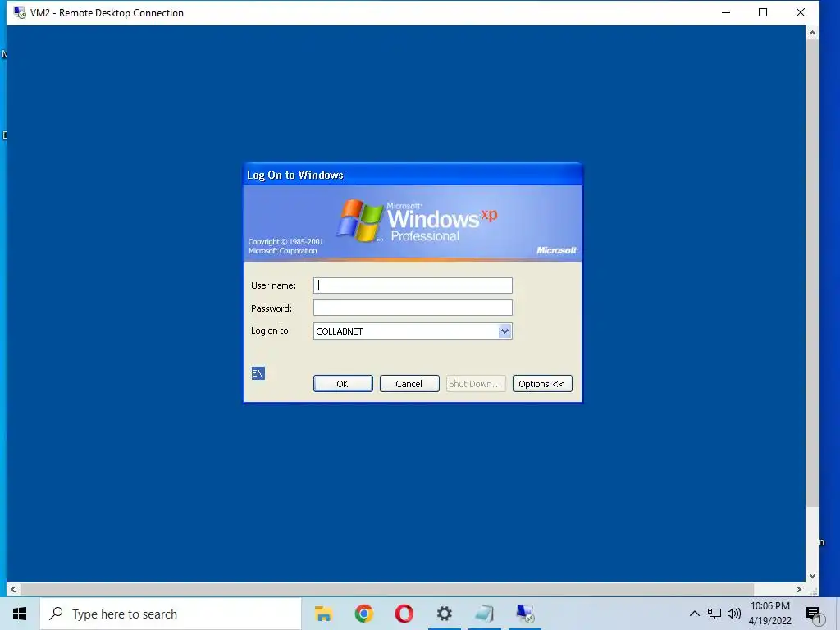Click the EN language indicator
Screen dimensions: 840x630
pos(258,373)
